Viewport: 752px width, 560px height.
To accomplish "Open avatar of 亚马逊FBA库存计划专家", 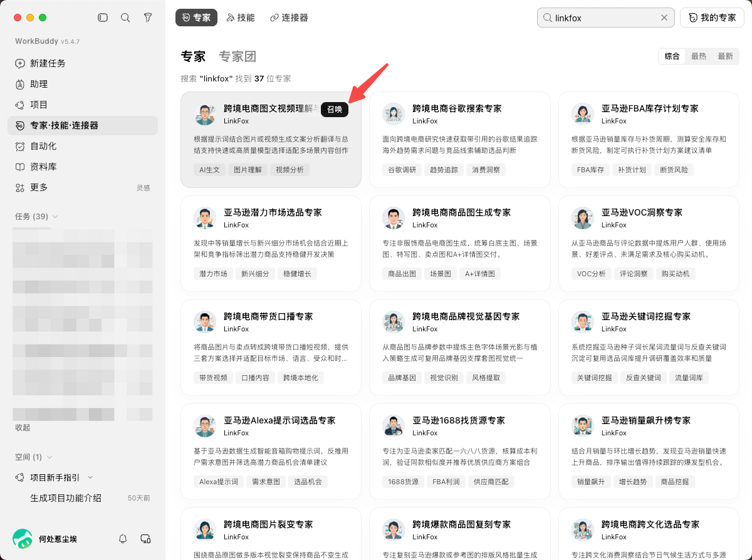I will click(583, 114).
